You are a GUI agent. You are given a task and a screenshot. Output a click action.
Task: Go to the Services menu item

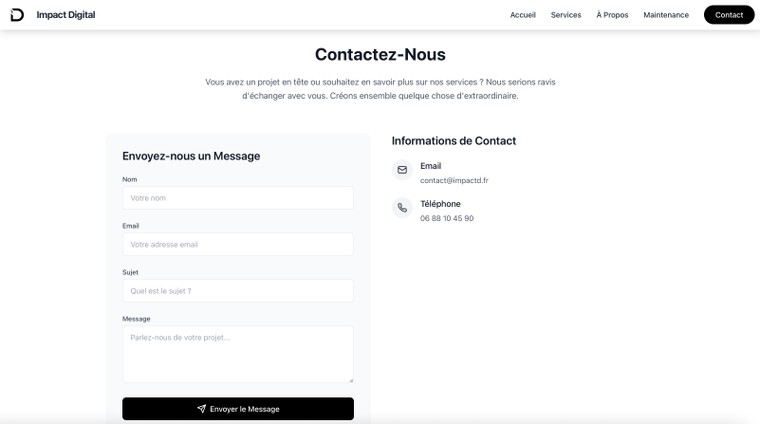click(566, 15)
